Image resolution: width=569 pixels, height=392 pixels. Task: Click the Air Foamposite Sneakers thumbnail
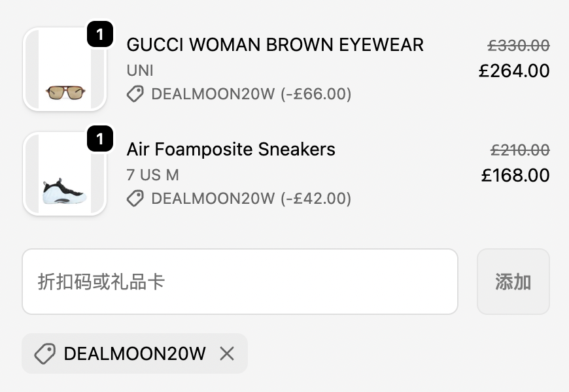65,174
